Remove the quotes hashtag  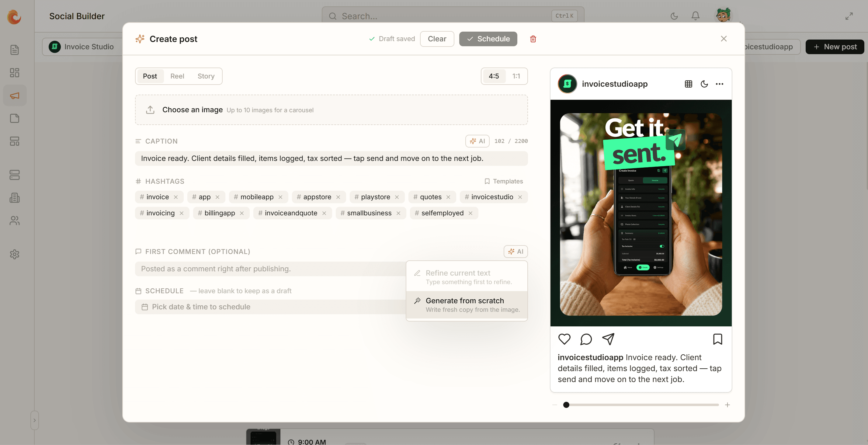448,197
